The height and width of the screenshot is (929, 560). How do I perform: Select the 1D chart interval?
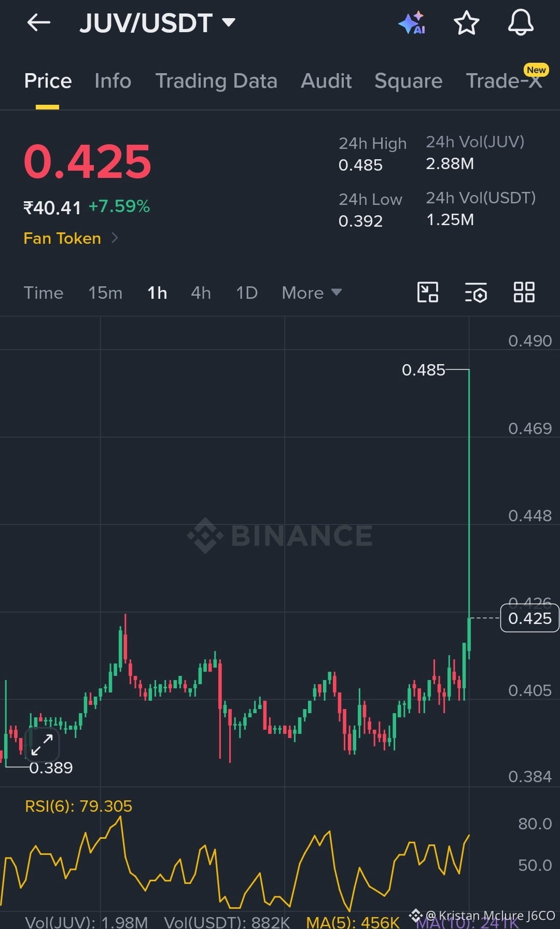tap(247, 293)
